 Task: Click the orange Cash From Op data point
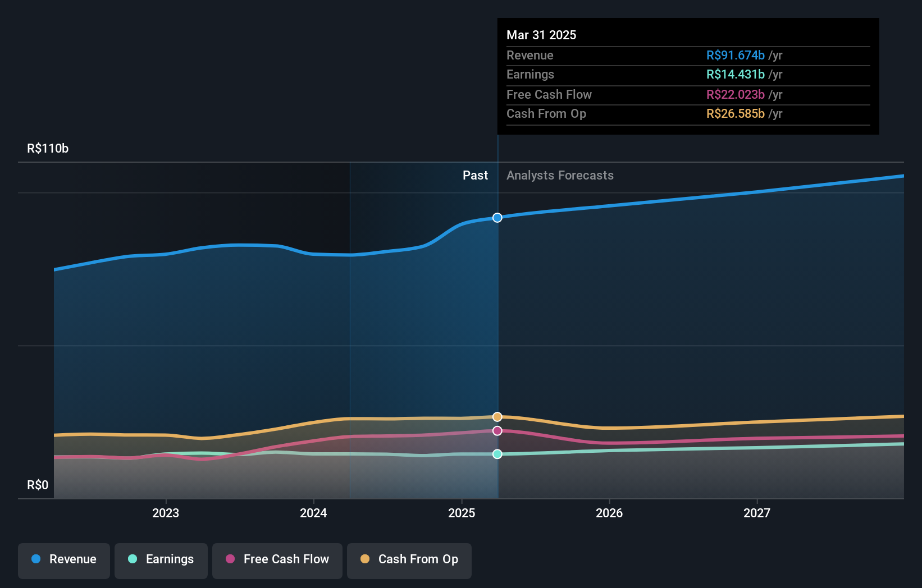pyautogui.click(x=497, y=417)
